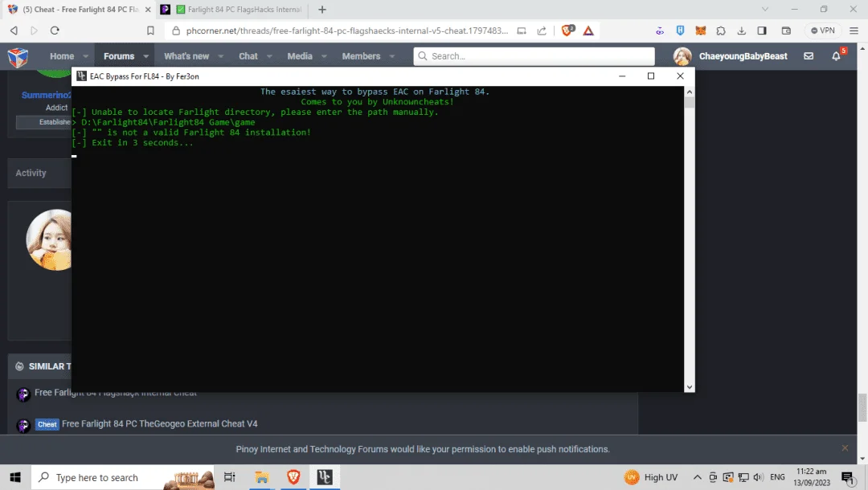Click the profile photo thumbnail
The image size is (868, 490).
pyautogui.click(x=49, y=239)
